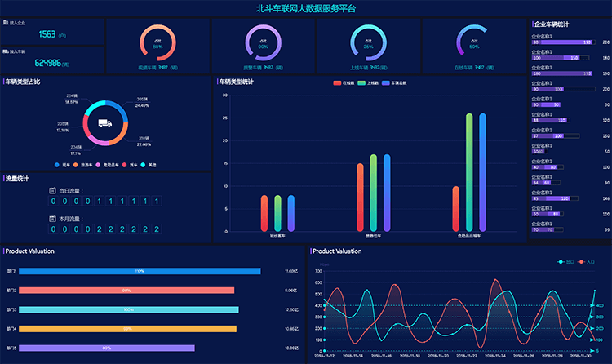Viewport: 612px width, 364px height.
Task: Select the pink 17.1% donut slice
Action: (98, 141)
